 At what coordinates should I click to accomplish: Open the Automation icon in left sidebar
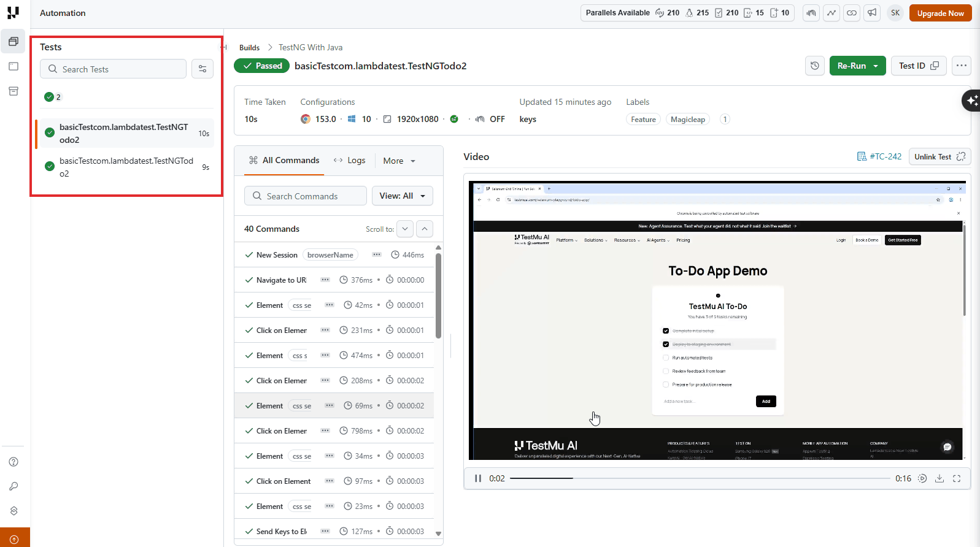click(14, 41)
